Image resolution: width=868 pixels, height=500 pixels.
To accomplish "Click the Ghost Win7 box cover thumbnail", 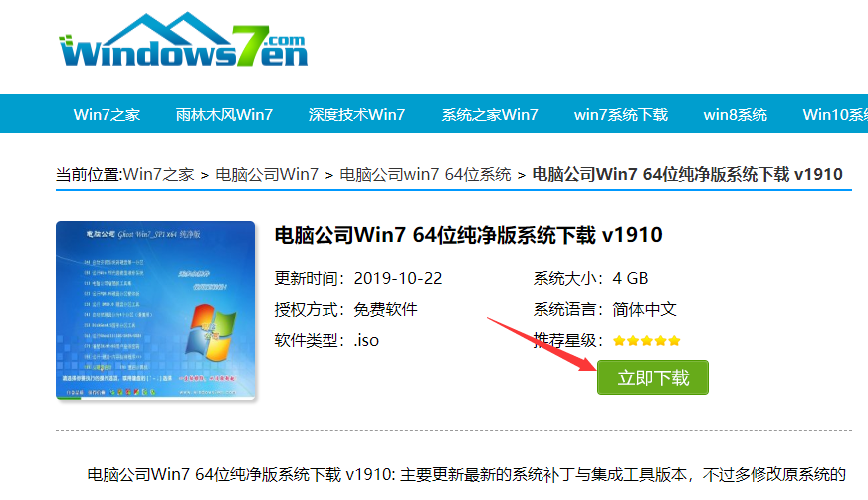I will (155, 311).
